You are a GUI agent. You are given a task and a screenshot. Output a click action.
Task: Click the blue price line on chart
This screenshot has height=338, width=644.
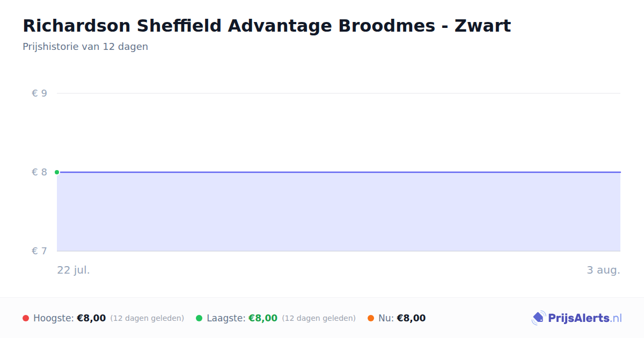[339, 172]
